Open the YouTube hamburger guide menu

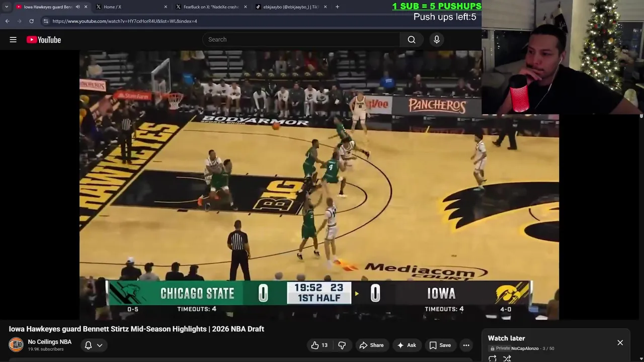[x=13, y=40]
